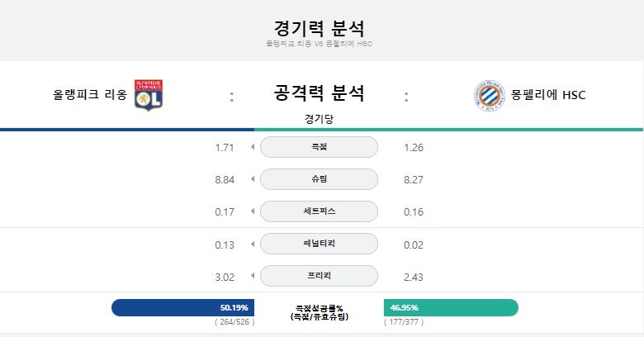Click Montpellier's 1.26 goals value
The image size is (644, 337).
pos(414,148)
